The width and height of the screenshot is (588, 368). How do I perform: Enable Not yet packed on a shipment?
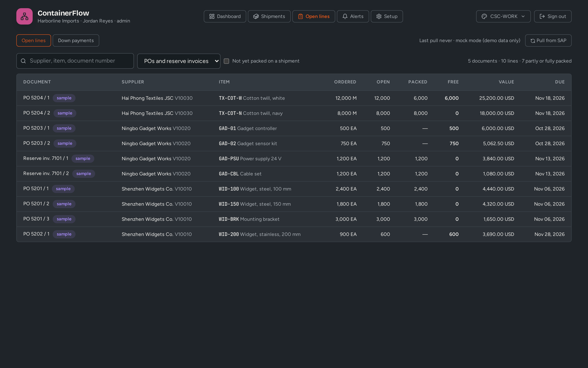click(x=226, y=61)
